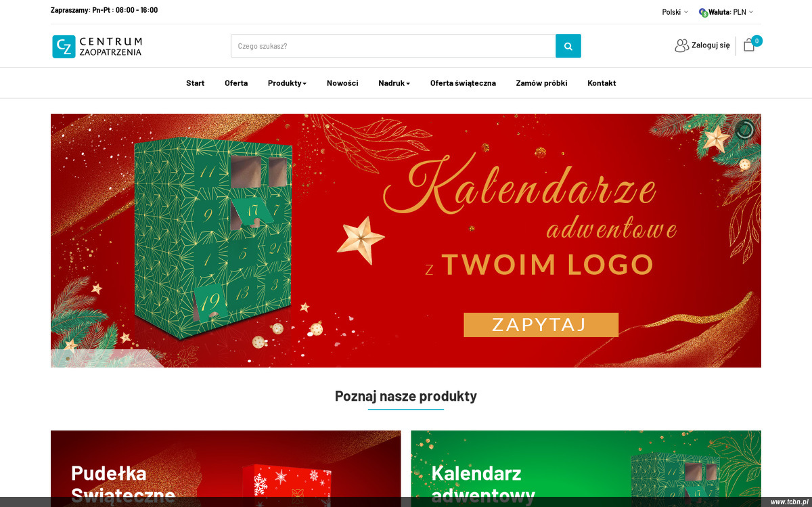
Task: Click the ZAPYTAJ banner button
Action: (541, 325)
